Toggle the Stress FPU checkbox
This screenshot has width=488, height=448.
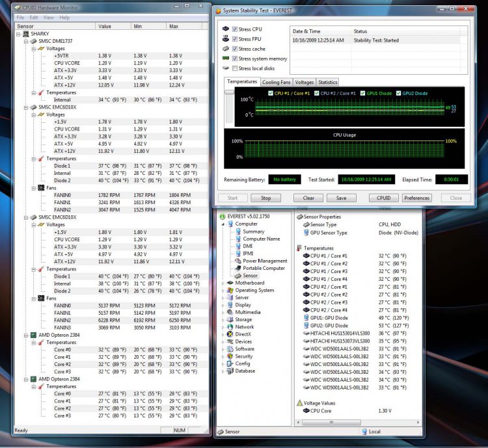235,39
